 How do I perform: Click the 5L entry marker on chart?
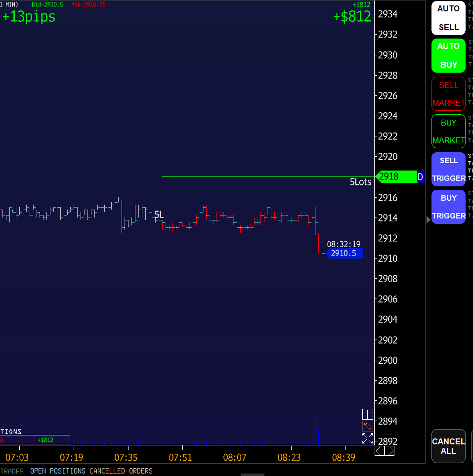159,215
